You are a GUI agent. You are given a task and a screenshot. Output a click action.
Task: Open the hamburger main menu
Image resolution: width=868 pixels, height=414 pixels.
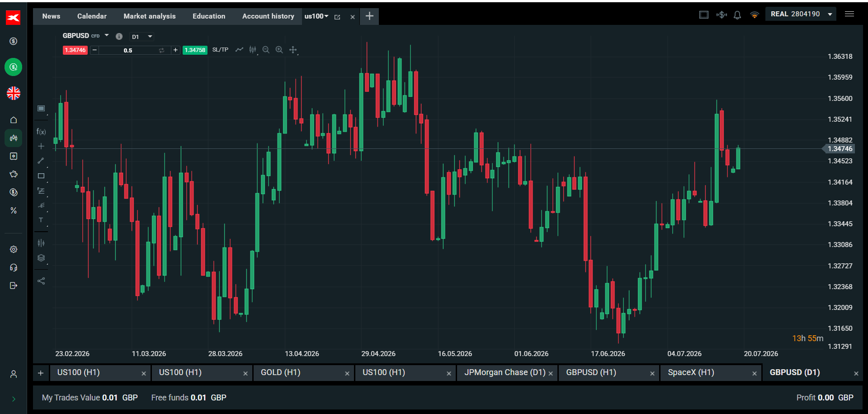[849, 14]
